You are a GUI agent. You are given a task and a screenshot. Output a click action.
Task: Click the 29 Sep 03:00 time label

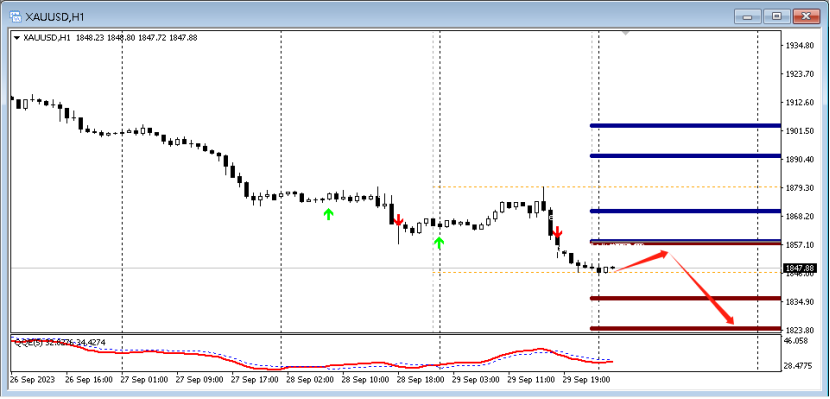point(475,380)
